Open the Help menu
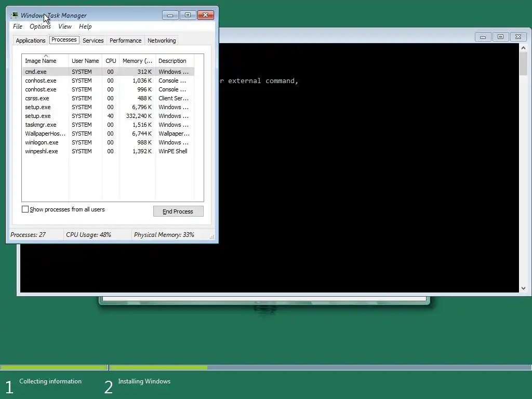The height and width of the screenshot is (399, 532). pos(85,26)
